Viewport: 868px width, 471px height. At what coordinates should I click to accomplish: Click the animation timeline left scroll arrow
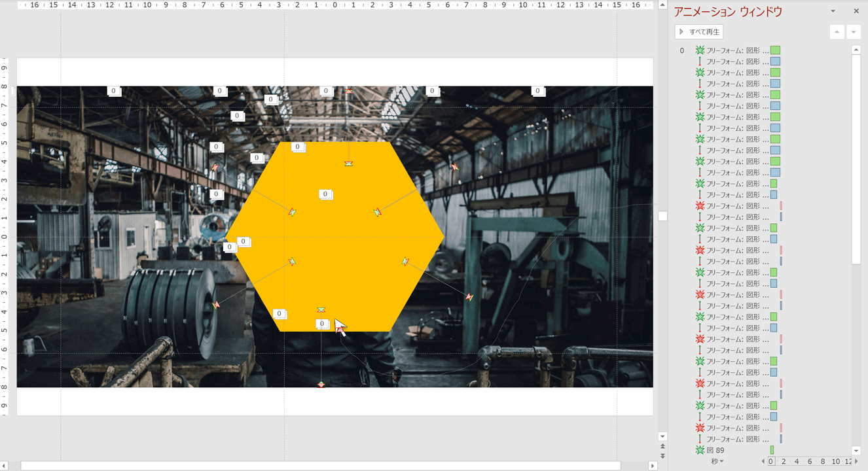(x=763, y=461)
